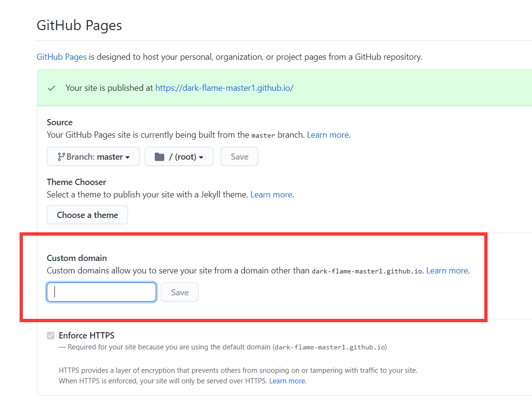The width and height of the screenshot is (532, 413).
Task: Click the Custom domain heading
Action: (x=77, y=258)
